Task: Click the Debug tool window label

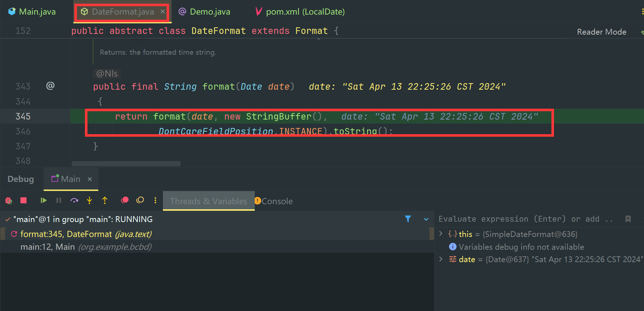Action: [21, 179]
